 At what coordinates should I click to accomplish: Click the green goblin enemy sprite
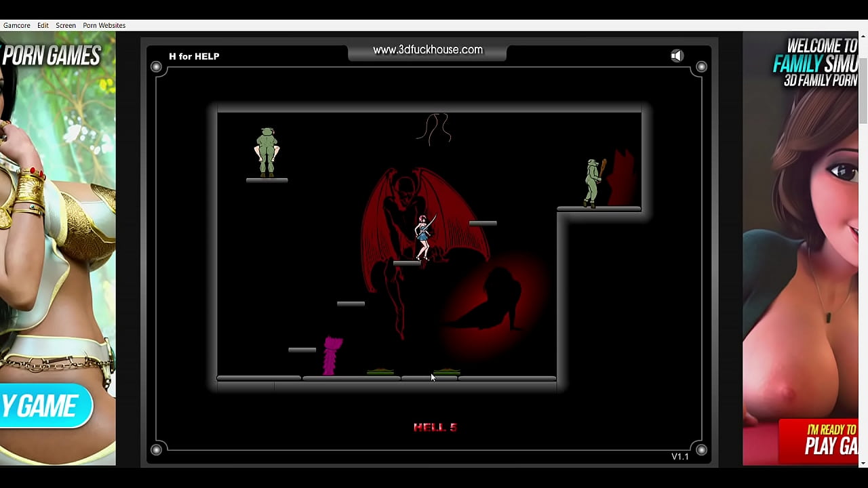(267, 150)
